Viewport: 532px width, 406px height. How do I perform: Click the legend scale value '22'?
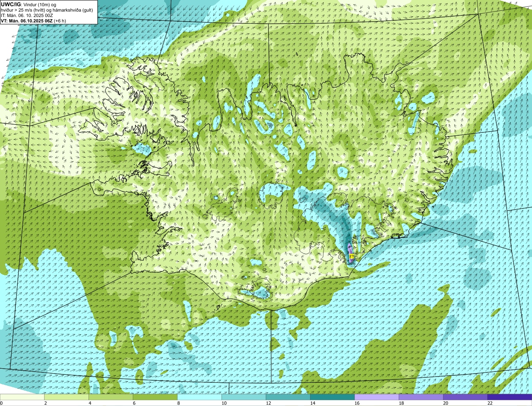(x=490, y=403)
